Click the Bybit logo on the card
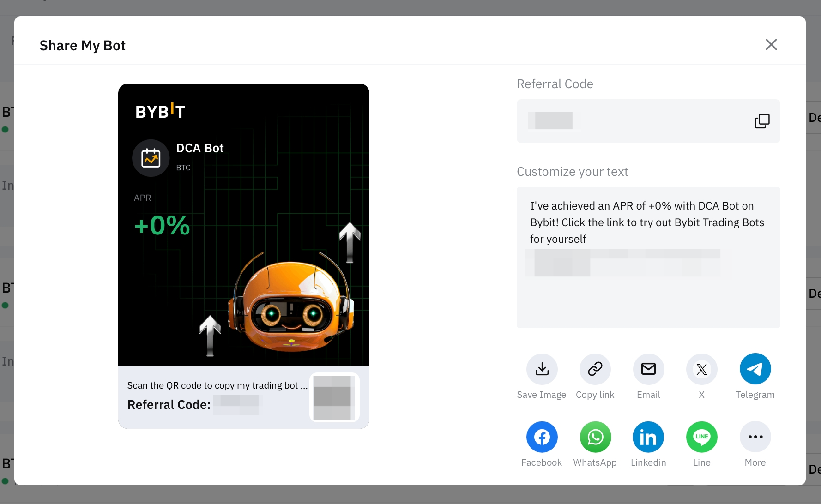 (160, 111)
